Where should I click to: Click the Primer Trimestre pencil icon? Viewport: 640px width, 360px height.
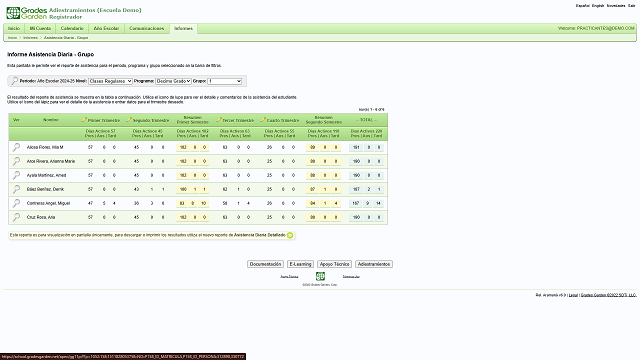point(84,120)
